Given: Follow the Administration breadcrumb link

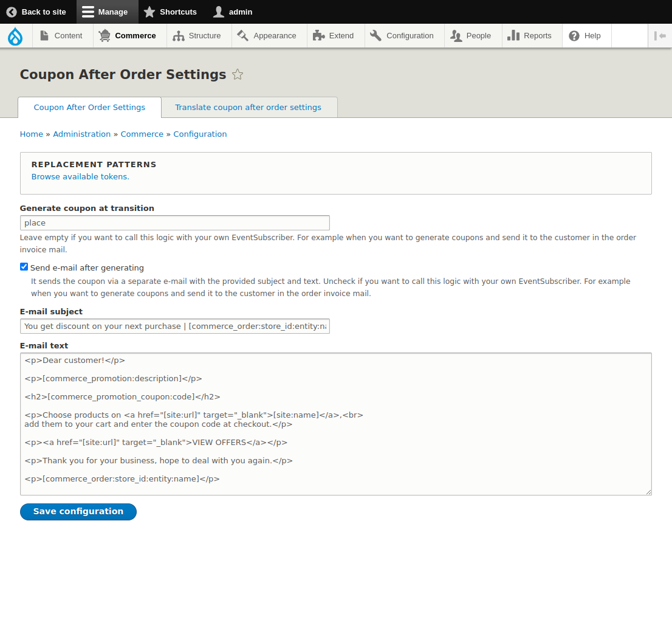Looking at the screenshot, I should (81, 134).
